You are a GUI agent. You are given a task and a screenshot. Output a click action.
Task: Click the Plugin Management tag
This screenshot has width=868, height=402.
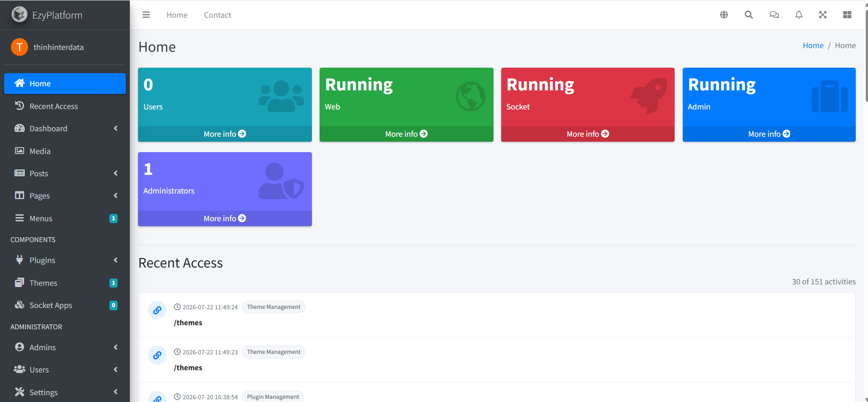[x=273, y=397]
